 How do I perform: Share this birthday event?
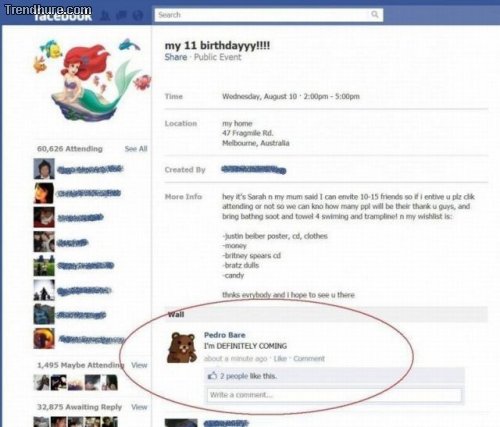[x=176, y=57]
